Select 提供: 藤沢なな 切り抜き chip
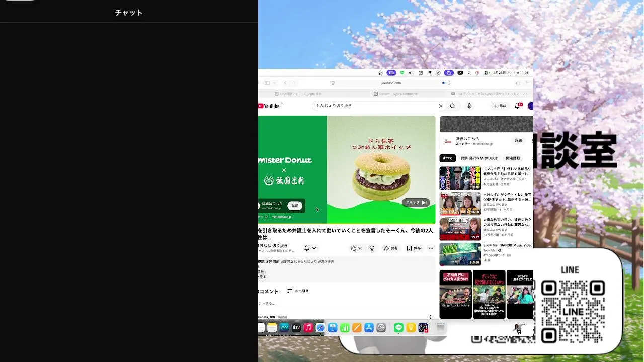The image size is (644, 362). 479,158
